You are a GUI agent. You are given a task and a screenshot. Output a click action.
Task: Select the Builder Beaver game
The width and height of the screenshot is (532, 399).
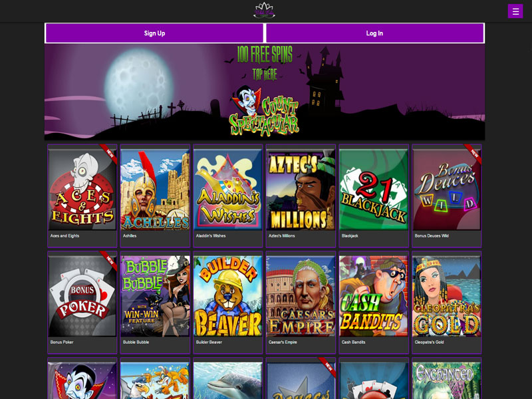228,303
